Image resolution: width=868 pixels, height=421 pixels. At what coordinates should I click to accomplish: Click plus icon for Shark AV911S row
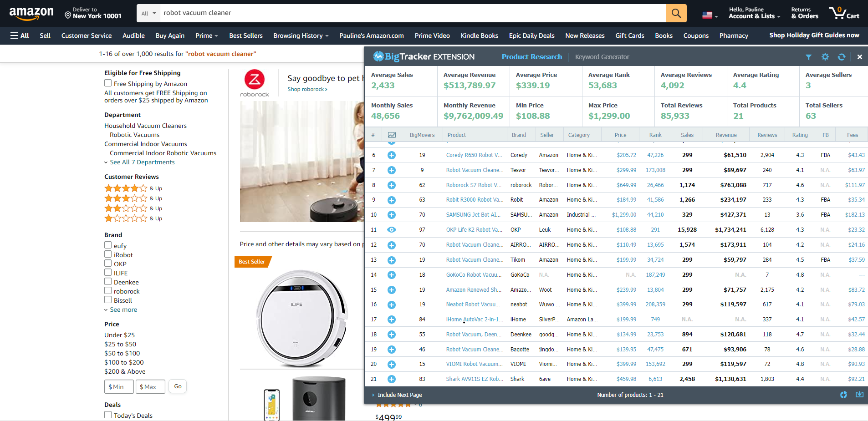pos(391,379)
